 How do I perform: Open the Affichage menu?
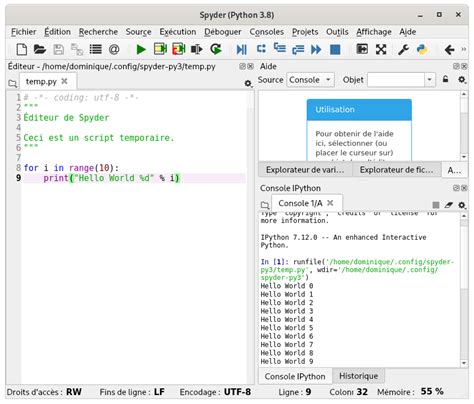[374, 32]
